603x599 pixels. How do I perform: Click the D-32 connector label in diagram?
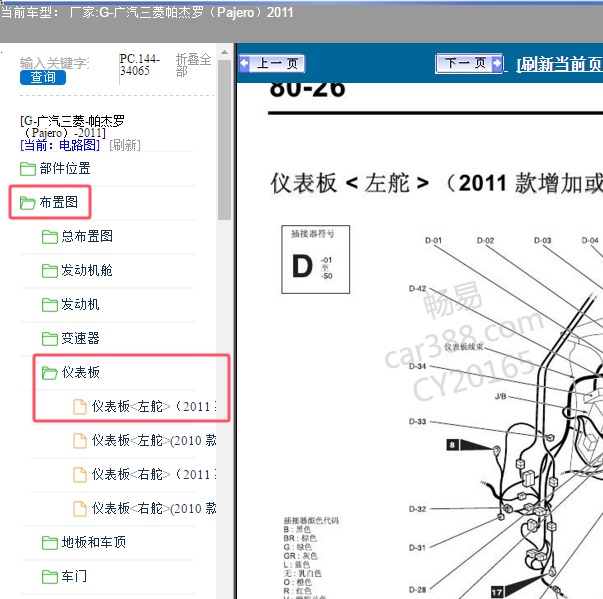[418, 509]
